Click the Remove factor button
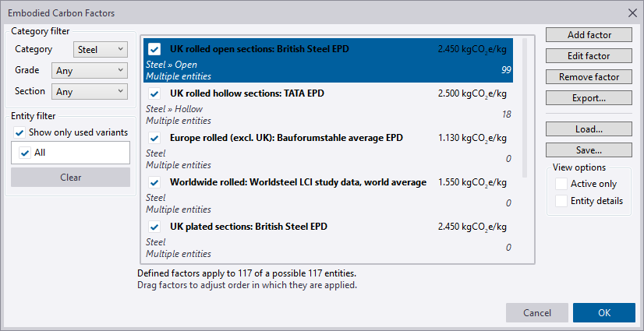This screenshot has width=644, height=331. pos(589,76)
